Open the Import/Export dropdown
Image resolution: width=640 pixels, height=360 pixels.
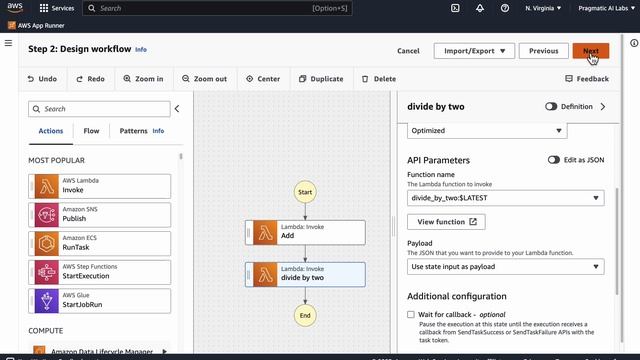[474, 51]
